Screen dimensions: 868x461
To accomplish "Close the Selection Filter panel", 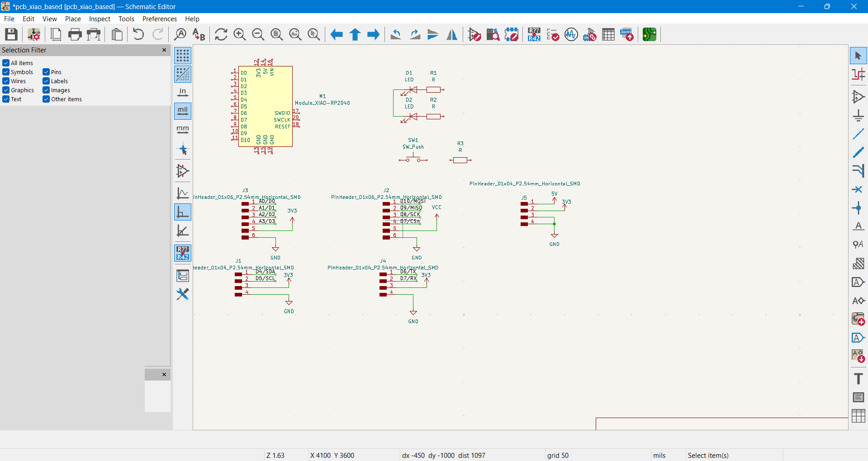I will click(164, 50).
